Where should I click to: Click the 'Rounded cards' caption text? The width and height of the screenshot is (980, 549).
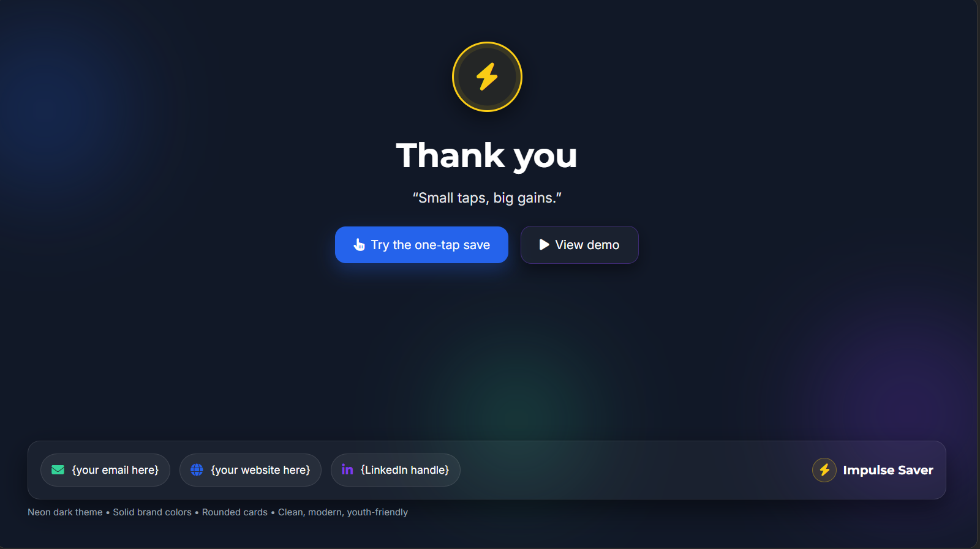(x=235, y=512)
